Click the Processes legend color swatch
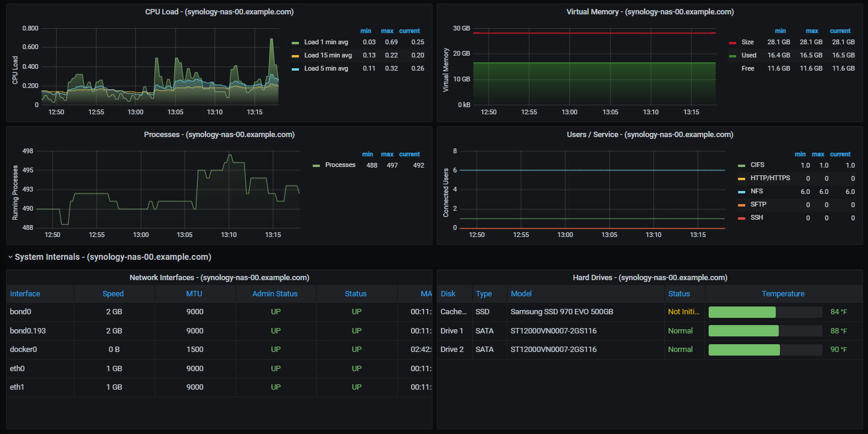 (x=316, y=165)
